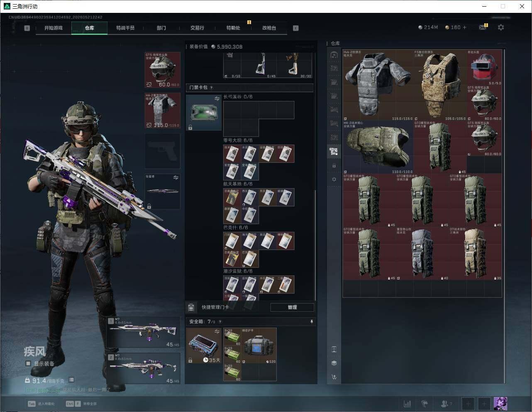Select the equipped GT5 helmet slot
Viewport: 532px width, 412px height.
(163, 70)
